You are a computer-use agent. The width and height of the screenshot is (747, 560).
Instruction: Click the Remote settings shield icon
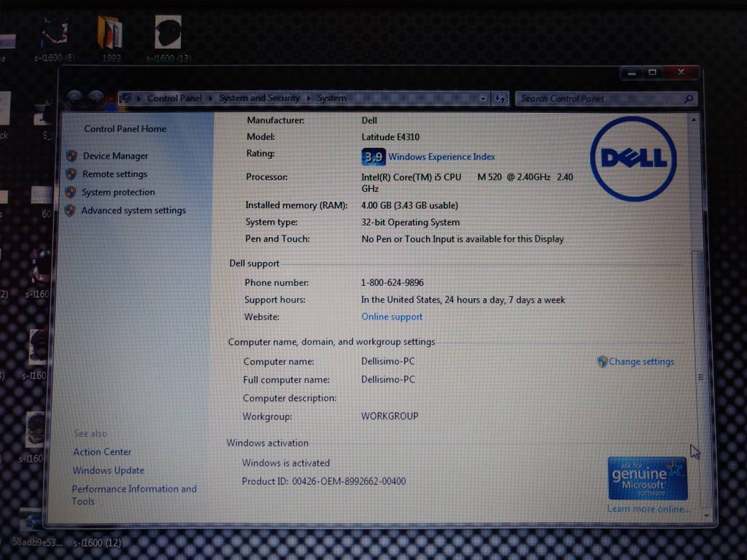(x=71, y=174)
